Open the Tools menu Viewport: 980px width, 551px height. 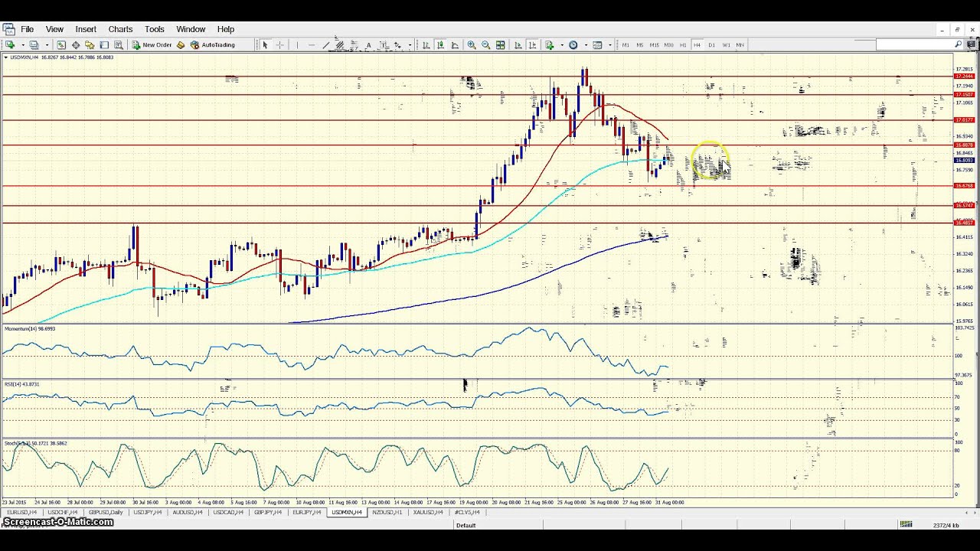click(155, 29)
